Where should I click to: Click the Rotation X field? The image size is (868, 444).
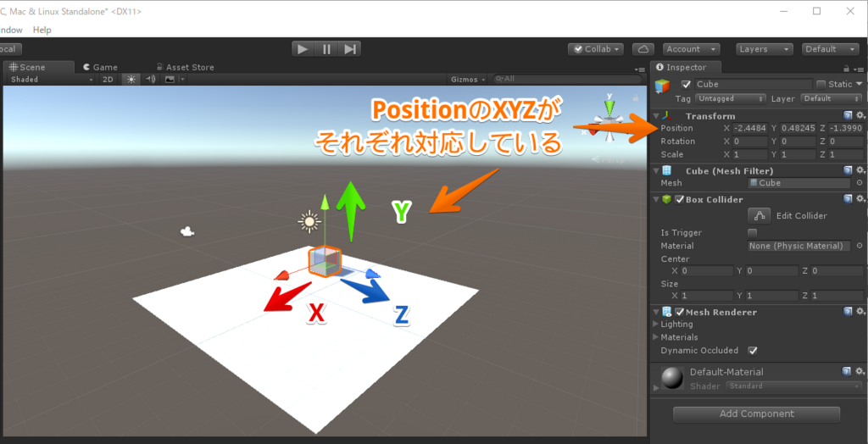click(750, 142)
